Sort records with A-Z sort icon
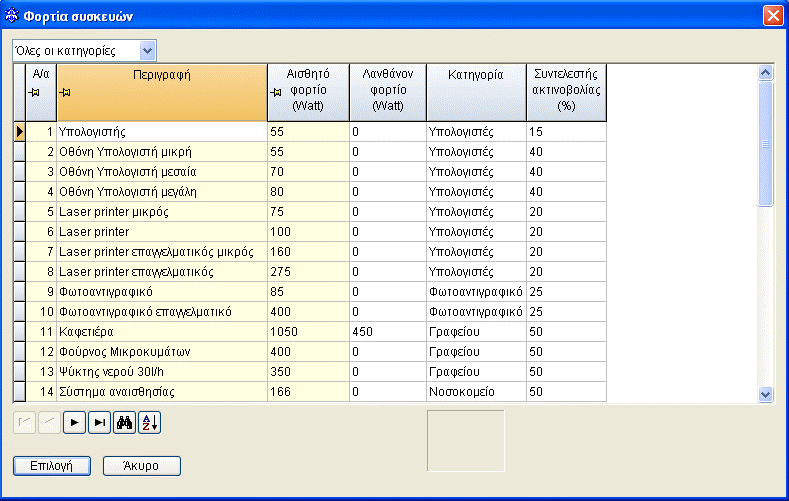 point(149,423)
